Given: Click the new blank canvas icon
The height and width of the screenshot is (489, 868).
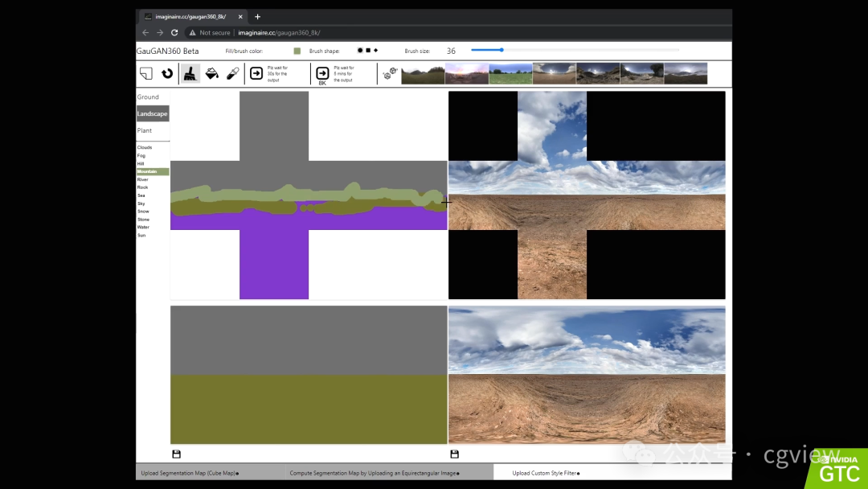Looking at the screenshot, I should point(146,73).
